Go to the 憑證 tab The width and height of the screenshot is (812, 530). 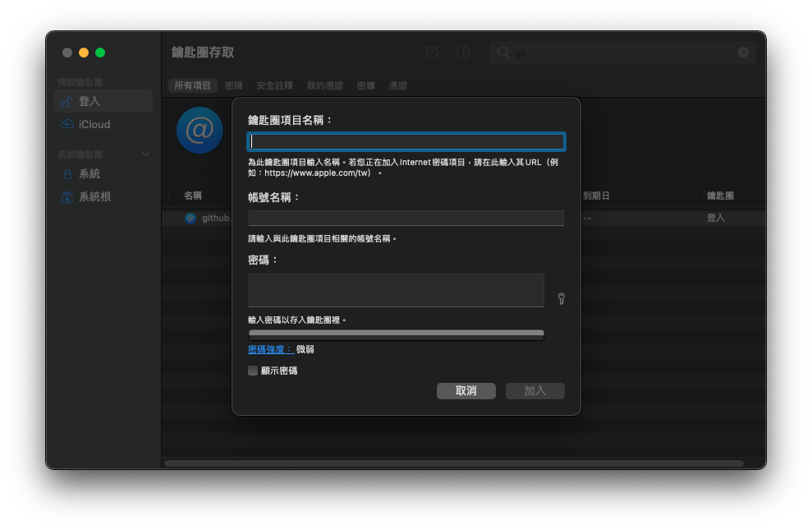pos(397,85)
